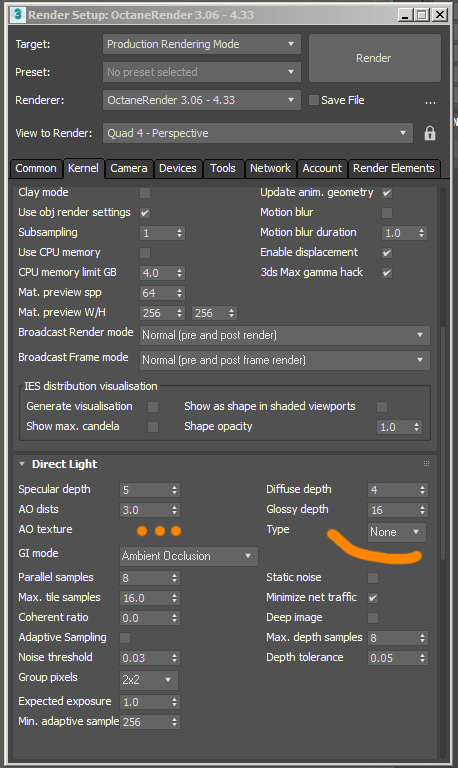
Task: Switch to the Camera tab
Action: [x=129, y=168]
